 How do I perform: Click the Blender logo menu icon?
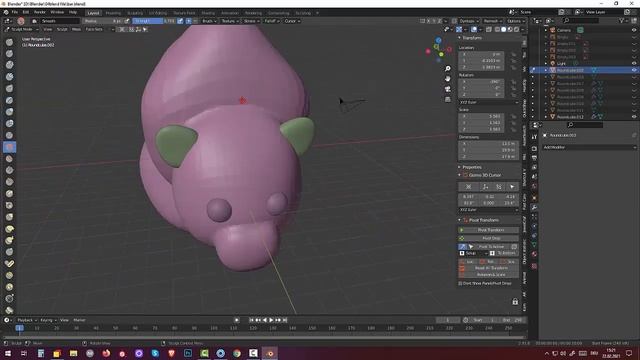coord(6,12)
